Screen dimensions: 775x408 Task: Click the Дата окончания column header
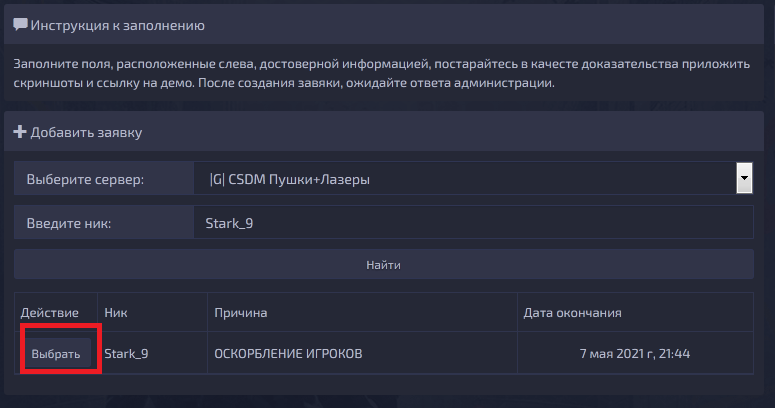572,313
